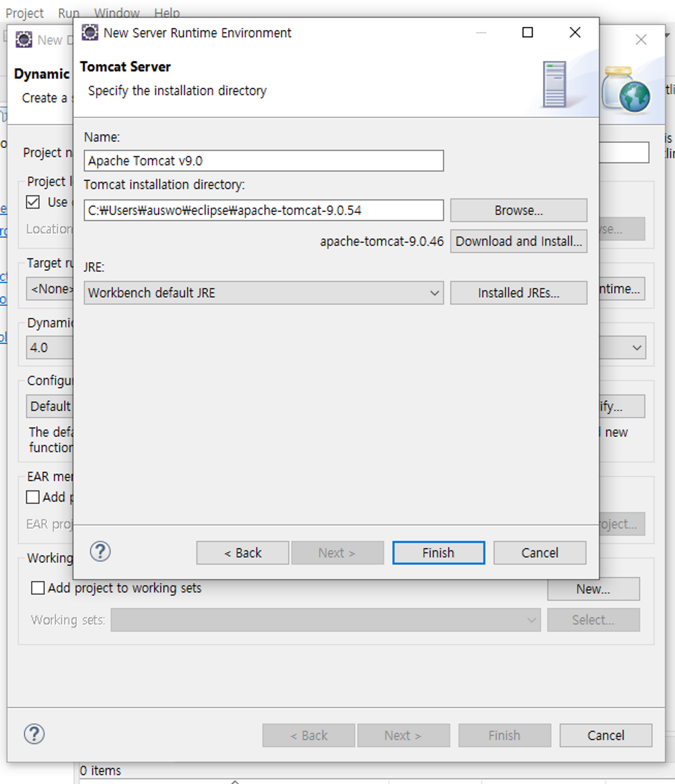675x784 pixels.
Task: Enable Add project to EAR checkbox
Action: pyautogui.click(x=33, y=497)
